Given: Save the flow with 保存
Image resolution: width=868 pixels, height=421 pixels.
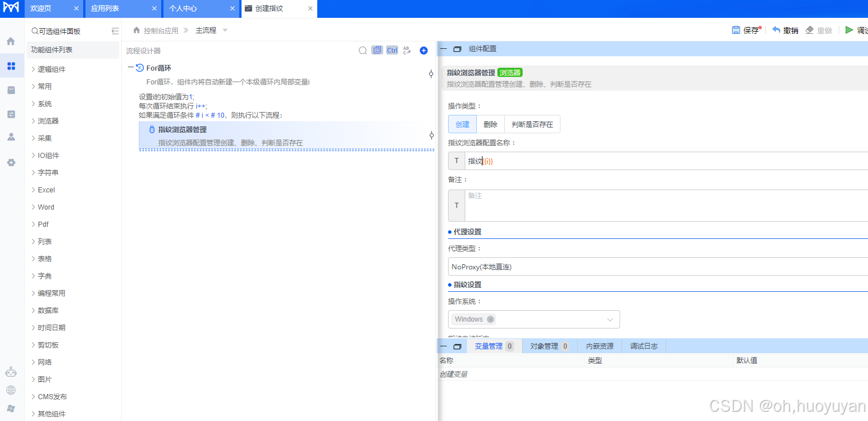Looking at the screenshot, I should tap(746, 30).
